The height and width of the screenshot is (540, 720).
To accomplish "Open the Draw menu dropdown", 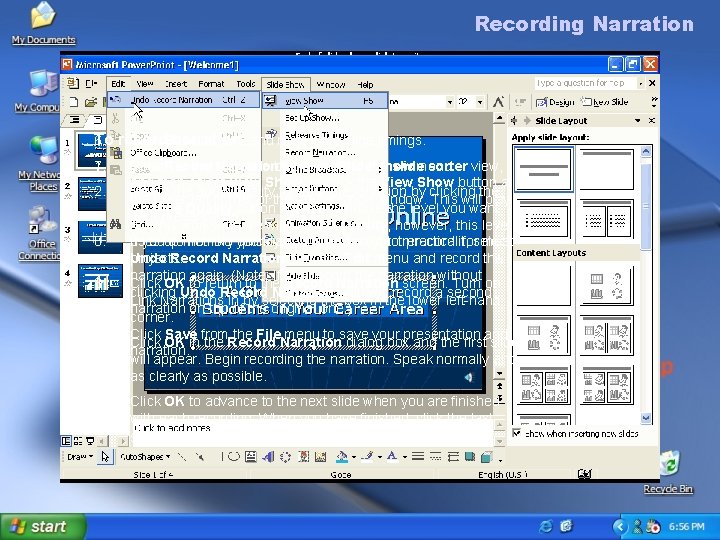I will tap(81, 456).
